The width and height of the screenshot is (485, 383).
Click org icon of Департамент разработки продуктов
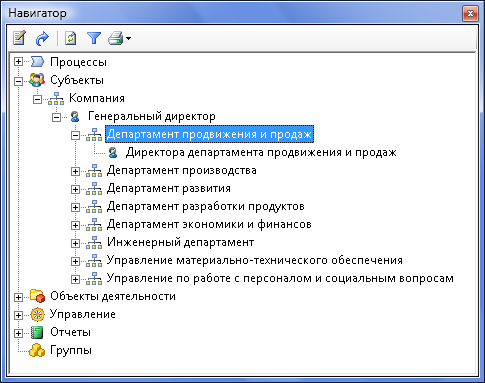pyautogui.click(x=94, y=206)
